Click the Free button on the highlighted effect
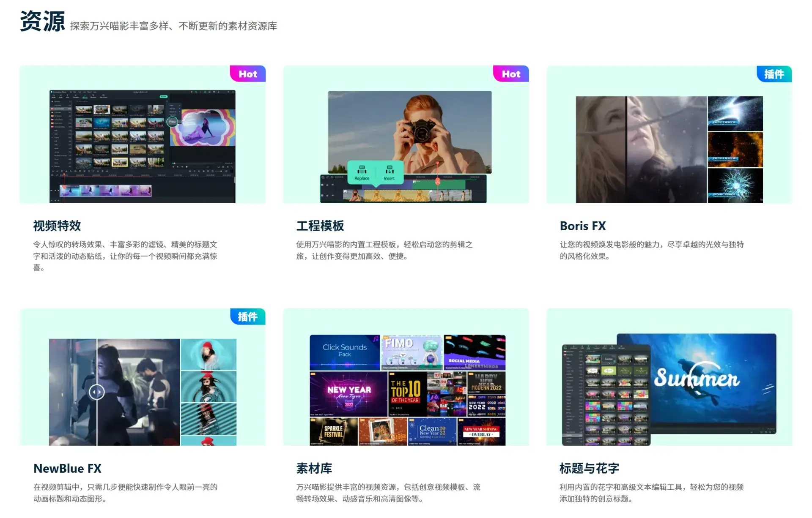 tap(172, 122)
